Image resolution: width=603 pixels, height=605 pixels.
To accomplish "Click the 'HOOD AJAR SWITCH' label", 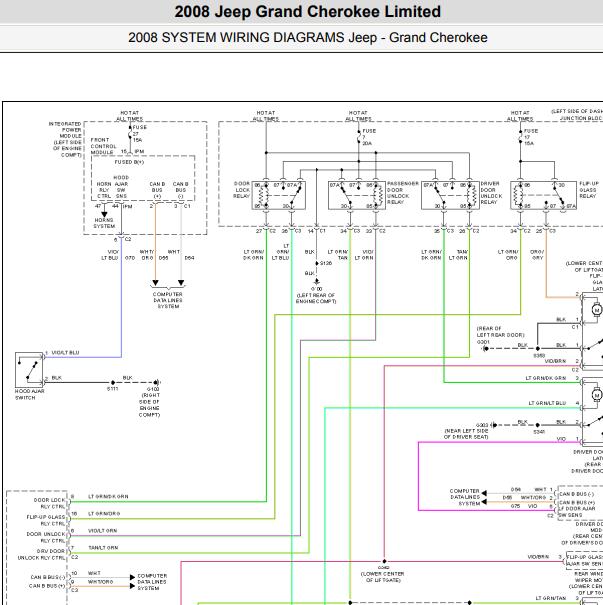I will pos(30,394).
